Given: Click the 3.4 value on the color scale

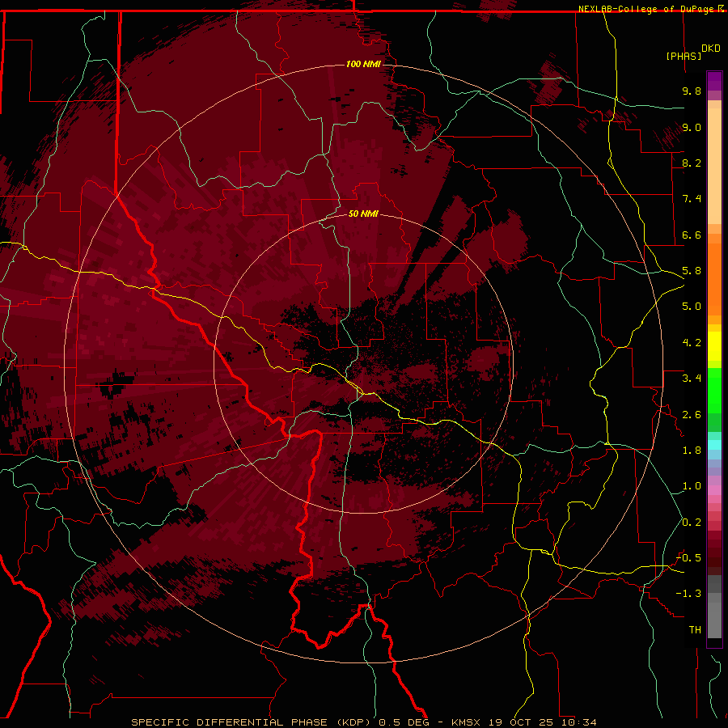Looking at the screenshot, I should pyautogui.click(x=692, y=379).
